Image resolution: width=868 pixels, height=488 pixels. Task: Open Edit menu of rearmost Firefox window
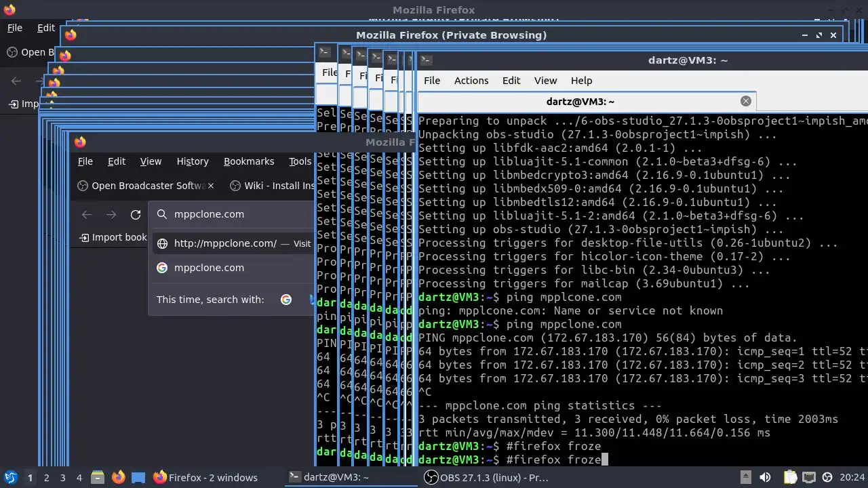tap(45, 28)
